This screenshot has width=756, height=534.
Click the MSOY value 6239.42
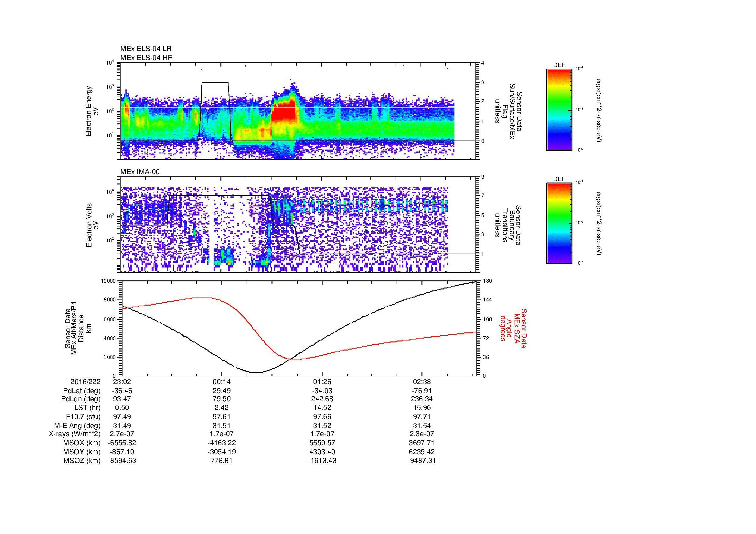(422, 452)
